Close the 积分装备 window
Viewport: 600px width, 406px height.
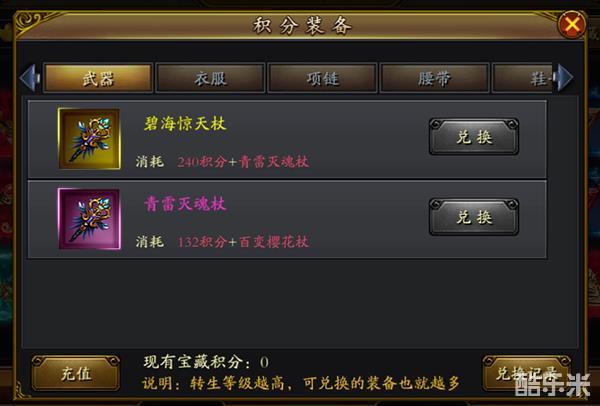572,25
